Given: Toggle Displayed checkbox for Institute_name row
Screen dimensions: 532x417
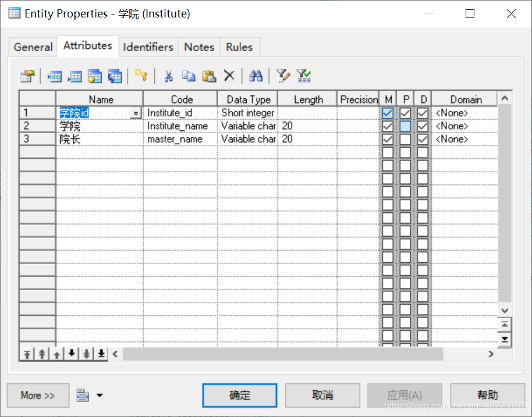Looking at the screenshot, I should tap(423, 126).
